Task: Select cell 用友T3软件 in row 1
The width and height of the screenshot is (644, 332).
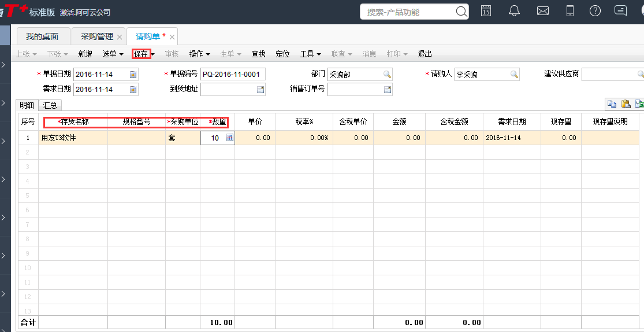Action: coord(73,138)
